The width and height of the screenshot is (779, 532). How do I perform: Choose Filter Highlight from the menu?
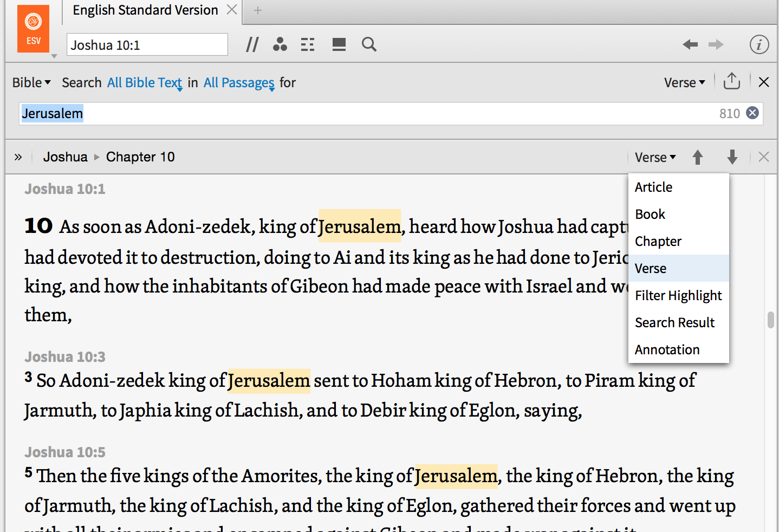(x=679, y=295)
